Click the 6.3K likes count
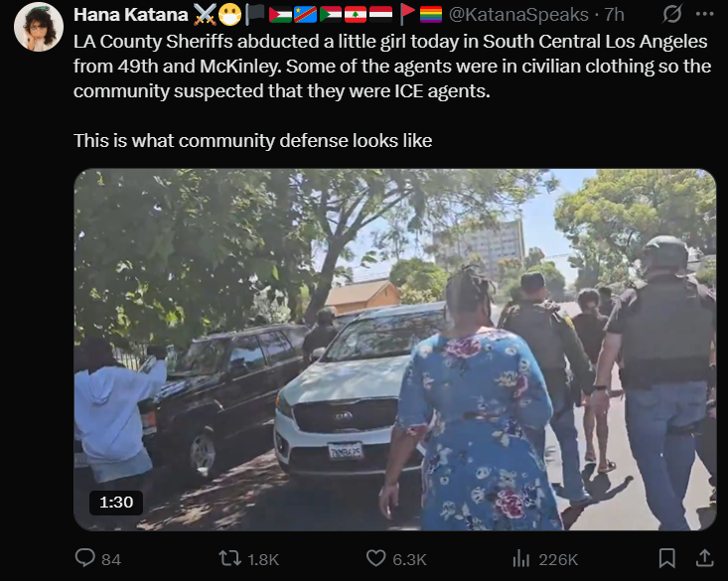Screen dimensions: 728x581 pos(409,559)
